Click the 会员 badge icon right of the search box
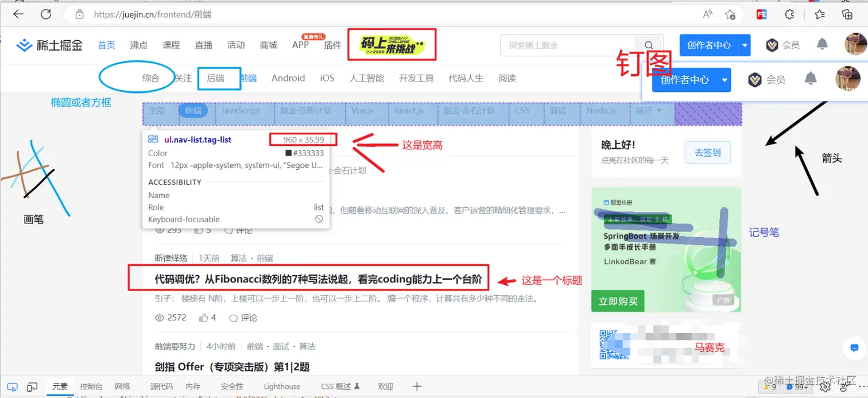The image size is (868, 398). pos(772,45)
